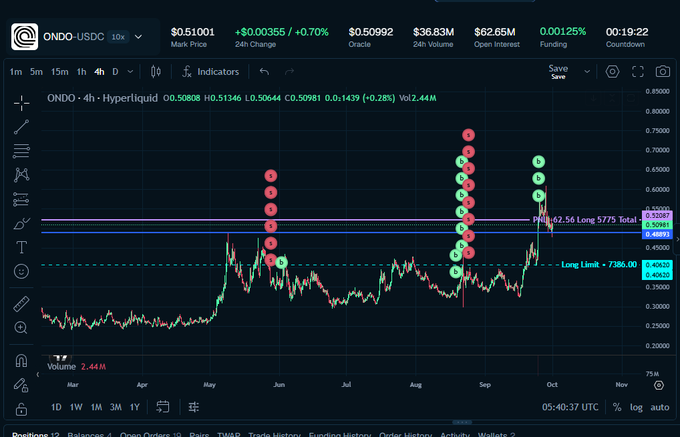
Task: Switch to the 1h timeframe
Action: click(82, 72)
